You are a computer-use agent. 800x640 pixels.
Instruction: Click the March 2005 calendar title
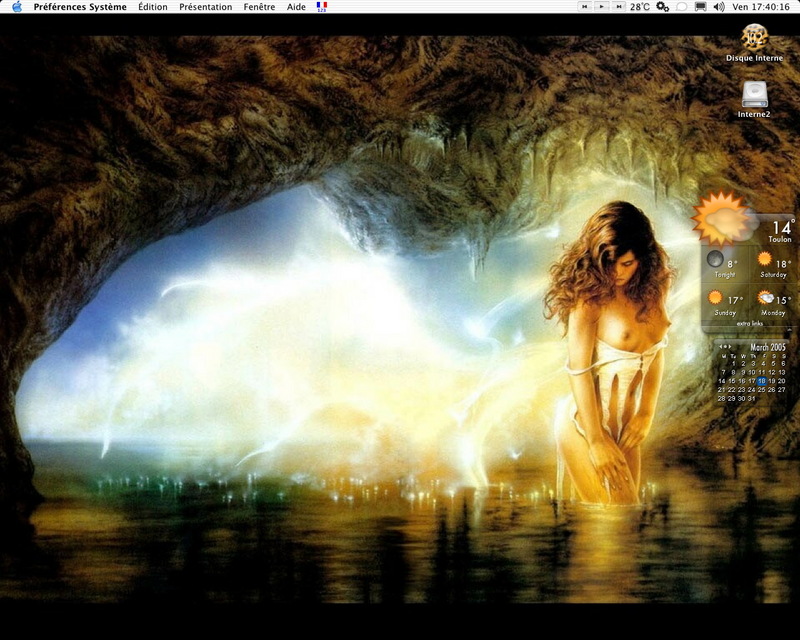[x=767, y=347]
